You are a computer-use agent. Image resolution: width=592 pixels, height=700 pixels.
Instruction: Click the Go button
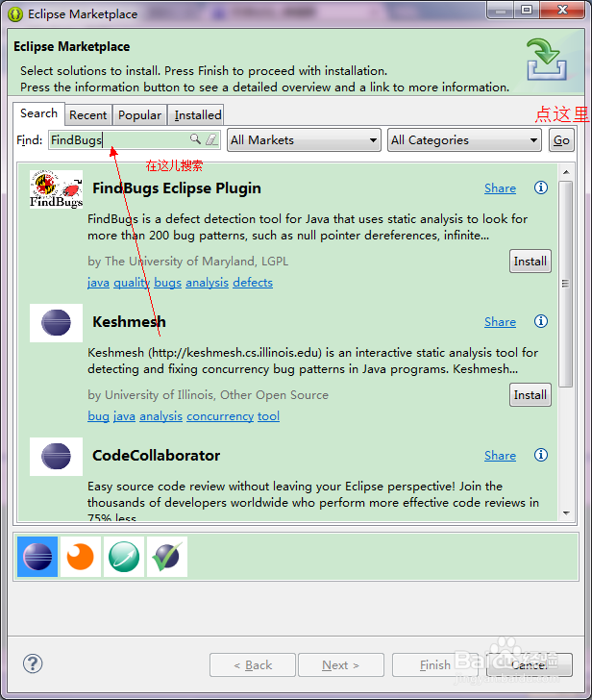click(561, 140)
